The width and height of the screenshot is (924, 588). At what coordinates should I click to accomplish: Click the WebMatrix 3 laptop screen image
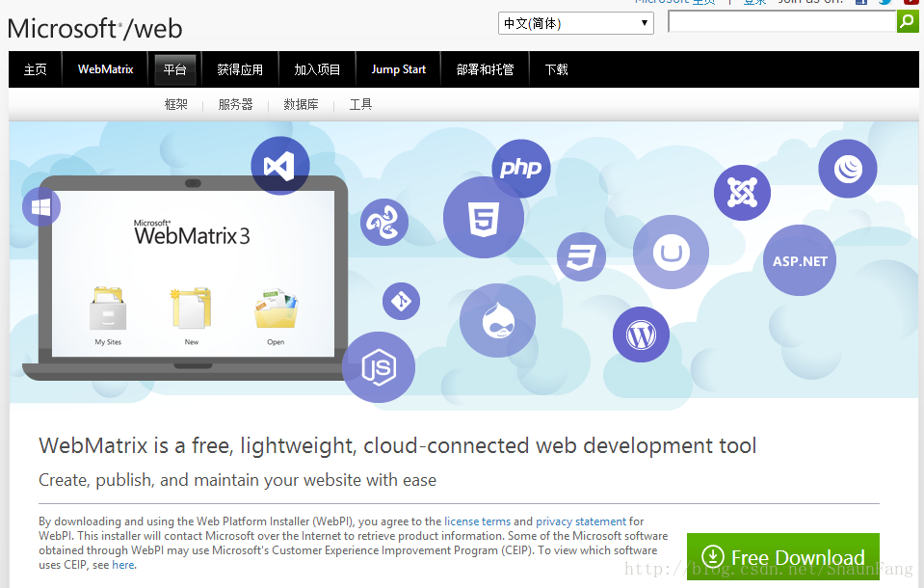(x=193, y=274)
